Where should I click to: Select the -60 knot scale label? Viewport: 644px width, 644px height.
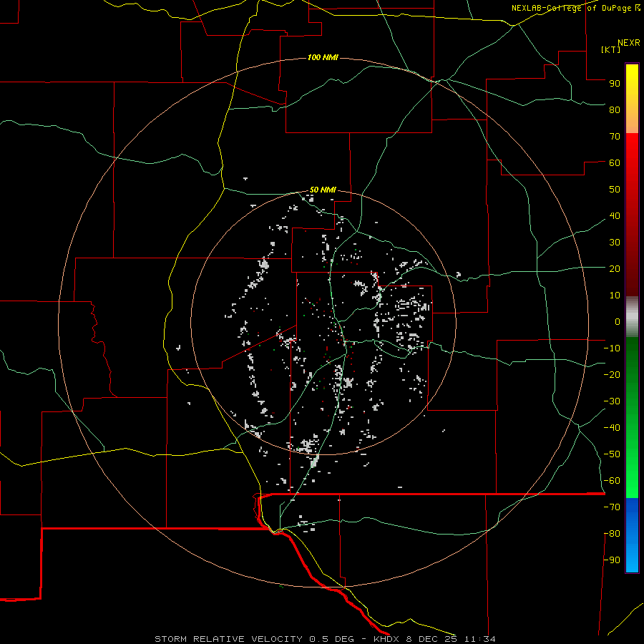click(612, 481)
